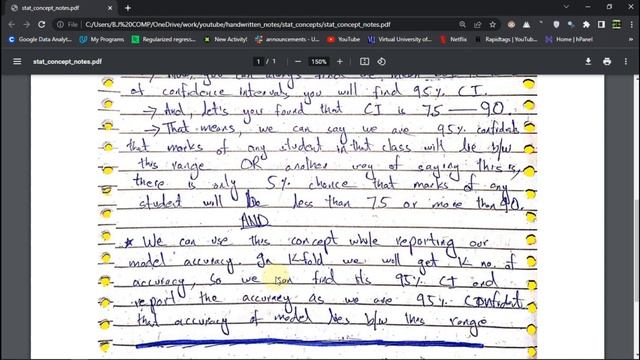Open the Virtual University bookmark
Screen dimensions: 640x360
400,39
